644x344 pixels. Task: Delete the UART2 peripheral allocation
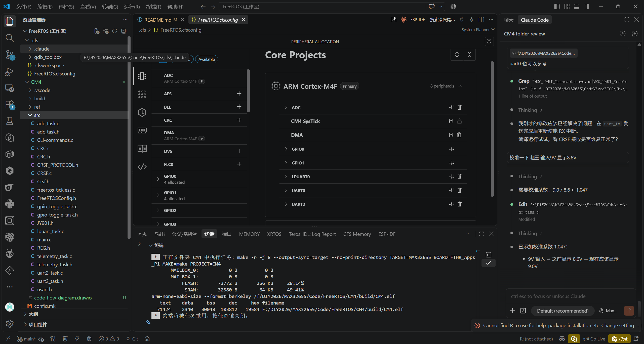[460, 204]
